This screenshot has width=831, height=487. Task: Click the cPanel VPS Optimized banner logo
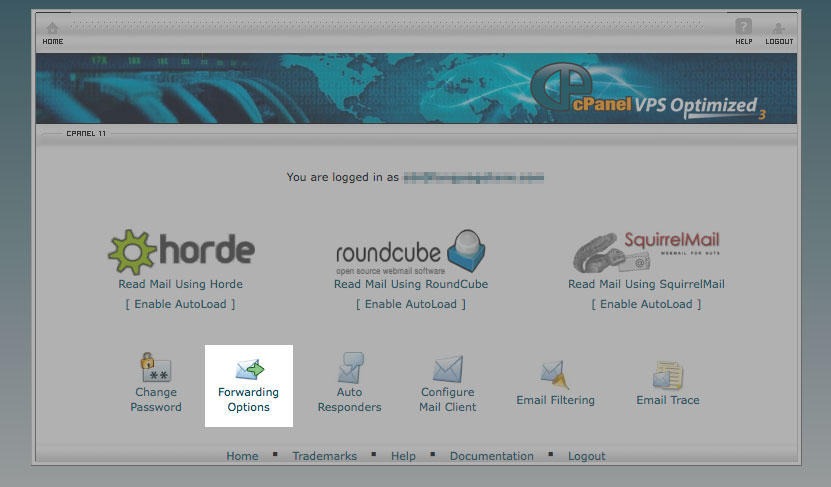click(648, 91)
